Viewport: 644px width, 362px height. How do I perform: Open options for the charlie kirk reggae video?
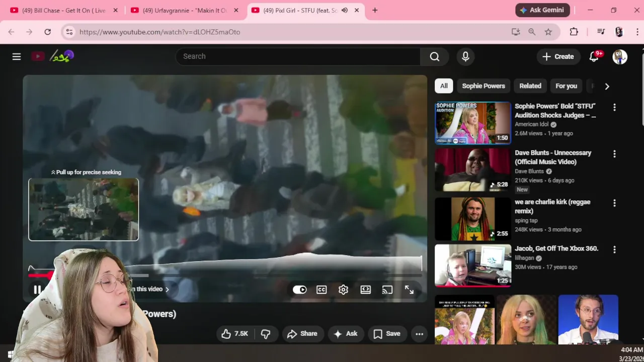pyautogui.click(x=614, y=203)
